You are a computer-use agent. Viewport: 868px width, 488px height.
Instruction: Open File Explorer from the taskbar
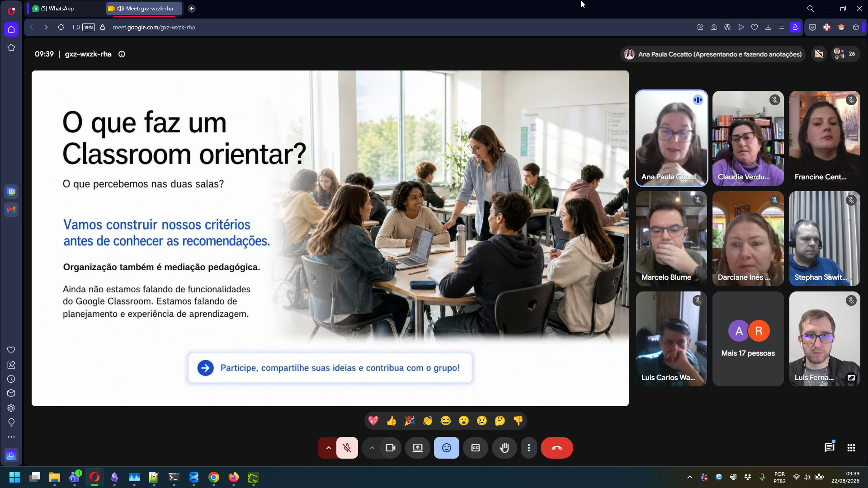click(55, 477)
